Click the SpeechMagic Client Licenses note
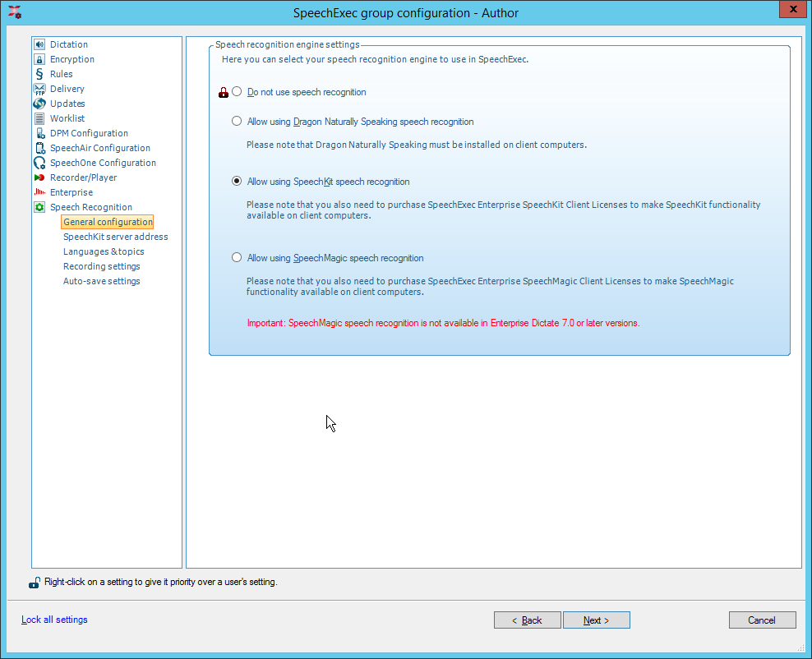The height and width of the screenshot is (659, 812). [x=490, y=286]
